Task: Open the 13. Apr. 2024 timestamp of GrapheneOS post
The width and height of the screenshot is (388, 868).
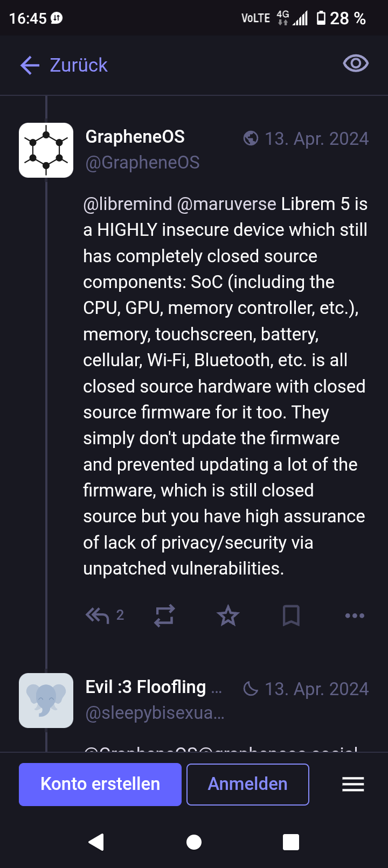Action: [316, 139]
